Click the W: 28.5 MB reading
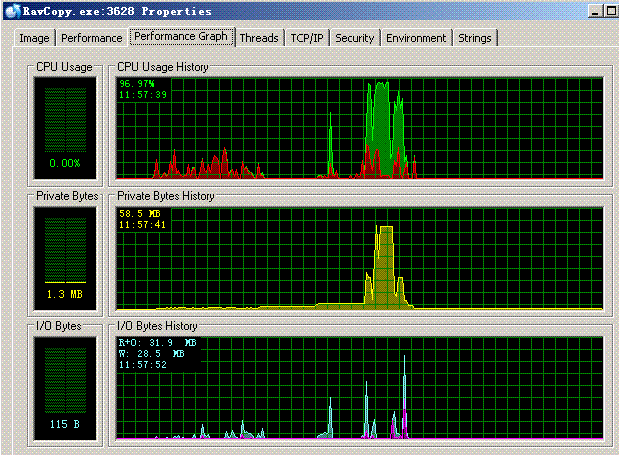Viewport: 619px width, 455px height. point(152,354)
